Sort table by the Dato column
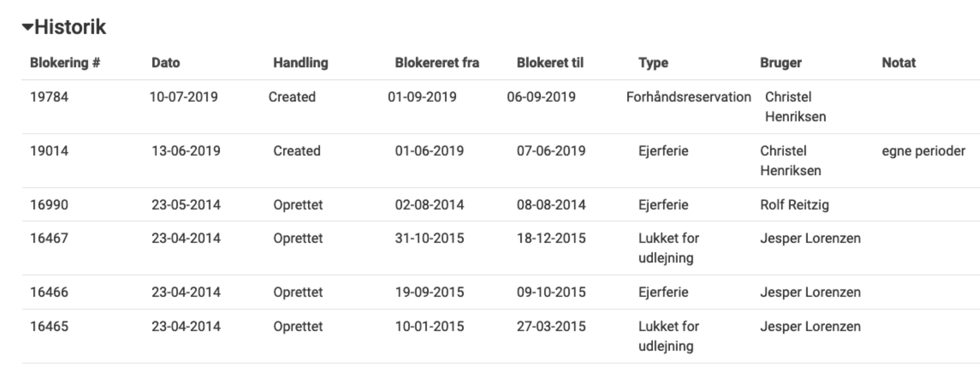Screen dimensions: 980x368 165,62
